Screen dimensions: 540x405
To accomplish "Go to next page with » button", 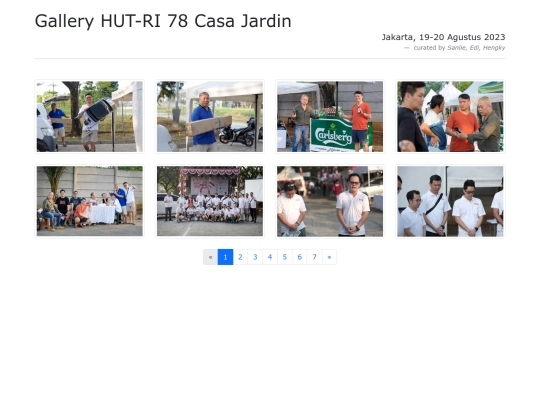I will click(329, 257).
